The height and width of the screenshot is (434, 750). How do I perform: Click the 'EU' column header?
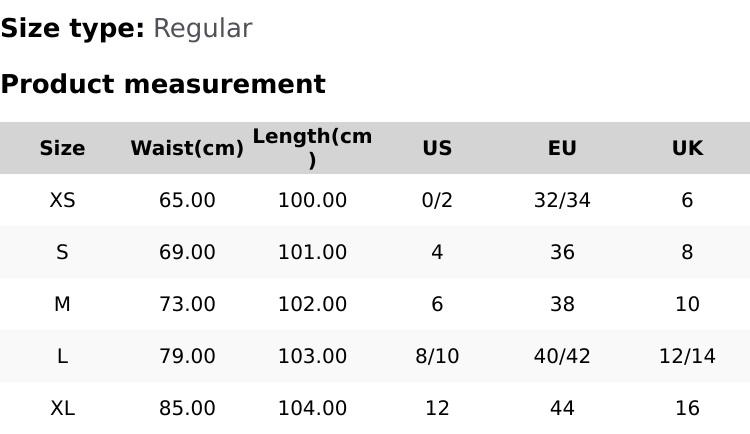[562, 149]
